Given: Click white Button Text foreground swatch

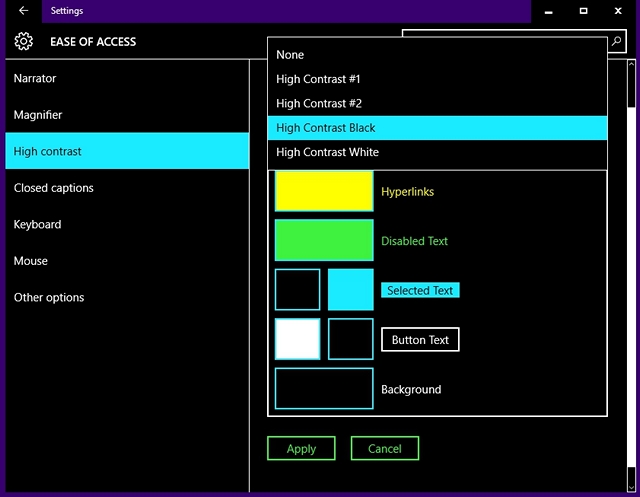Looking at the screenshot, I should click(298, 339).
